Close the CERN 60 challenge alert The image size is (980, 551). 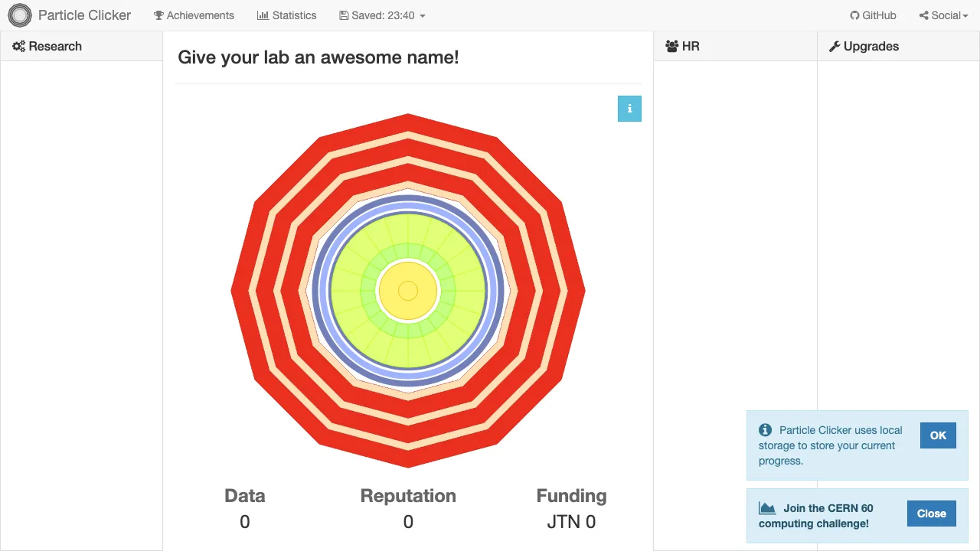(x=932, y=514)
